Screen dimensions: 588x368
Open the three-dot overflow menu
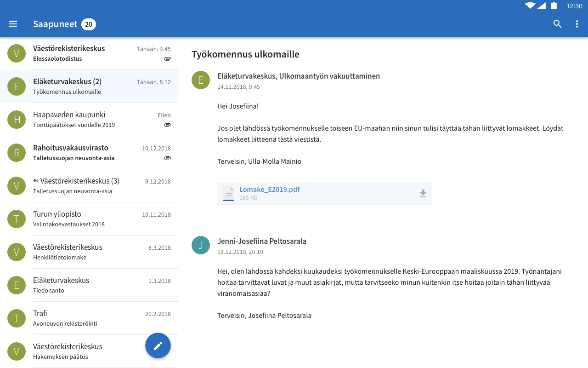(577, 24)
